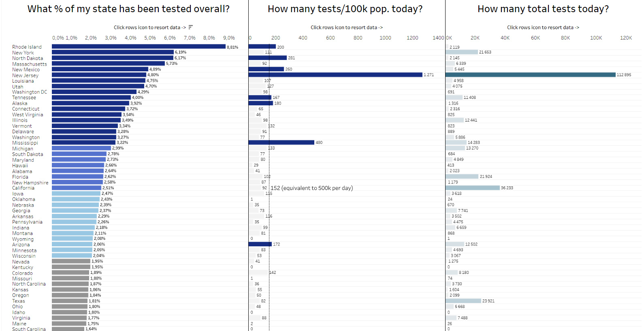
Task: Select the Arizona 172 tests per 100k bar
Action: point(260,244)
